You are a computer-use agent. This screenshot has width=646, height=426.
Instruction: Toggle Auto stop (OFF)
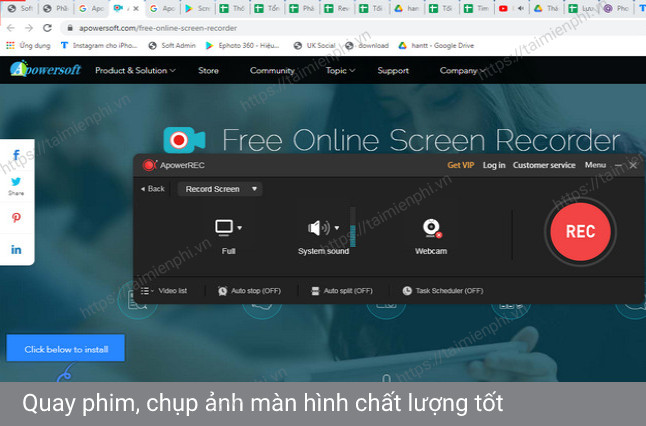(249, 291)
